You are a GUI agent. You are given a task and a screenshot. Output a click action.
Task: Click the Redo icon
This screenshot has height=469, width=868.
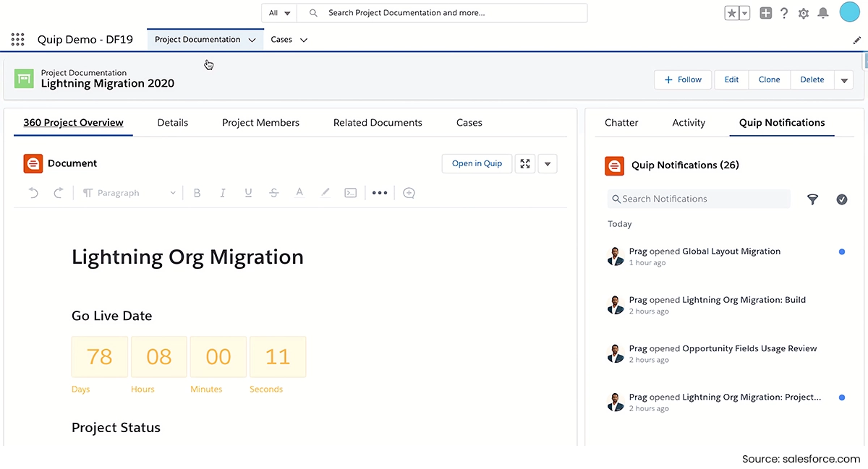click(x=58, y=193)
